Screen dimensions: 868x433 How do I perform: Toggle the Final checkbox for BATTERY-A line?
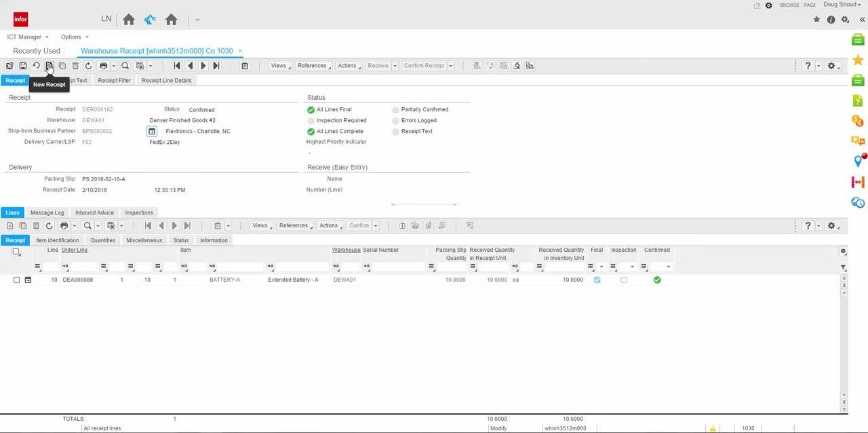[597, 280]
